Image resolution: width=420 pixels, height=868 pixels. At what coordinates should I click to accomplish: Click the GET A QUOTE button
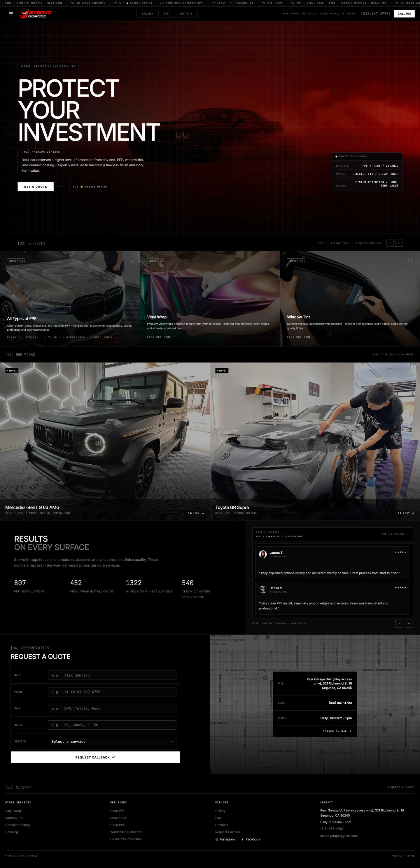[x=35, y=187]
